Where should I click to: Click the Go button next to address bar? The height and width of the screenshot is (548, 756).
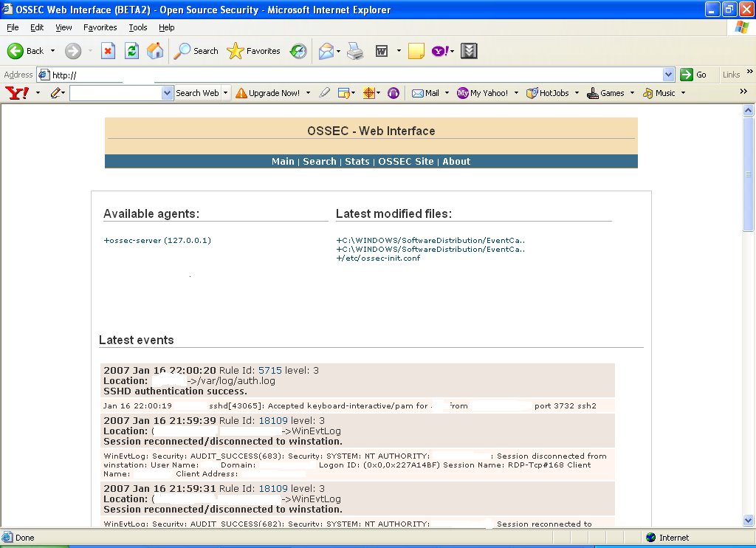pyautogui.click(x=693, y=75)
